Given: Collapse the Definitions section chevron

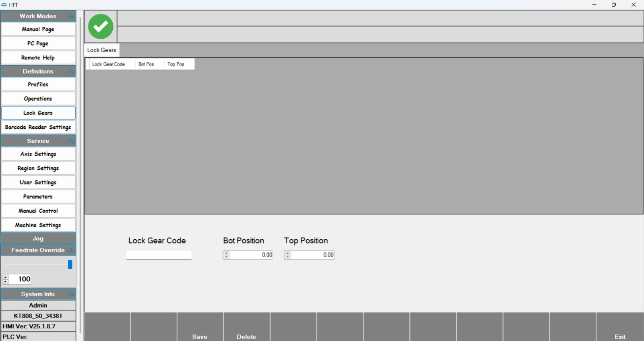Looking at the screenshot, I should [71, 72].
